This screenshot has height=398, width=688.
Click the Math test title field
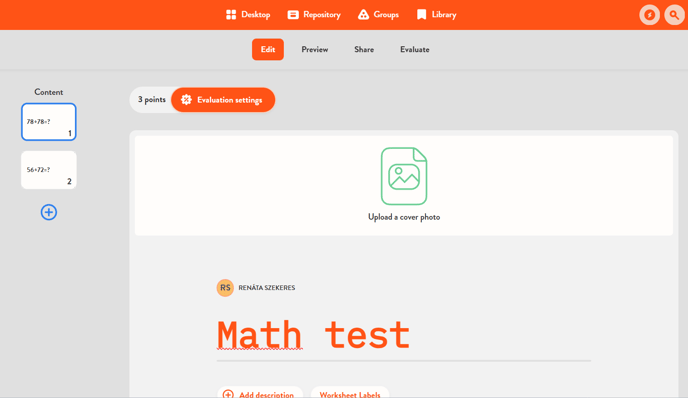(x=404, y=335)
